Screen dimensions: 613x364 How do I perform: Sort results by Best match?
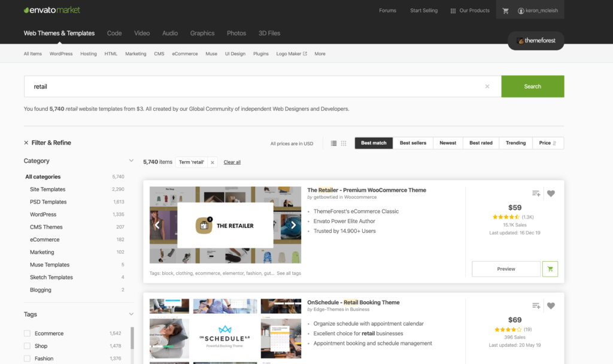coord(374,143)
